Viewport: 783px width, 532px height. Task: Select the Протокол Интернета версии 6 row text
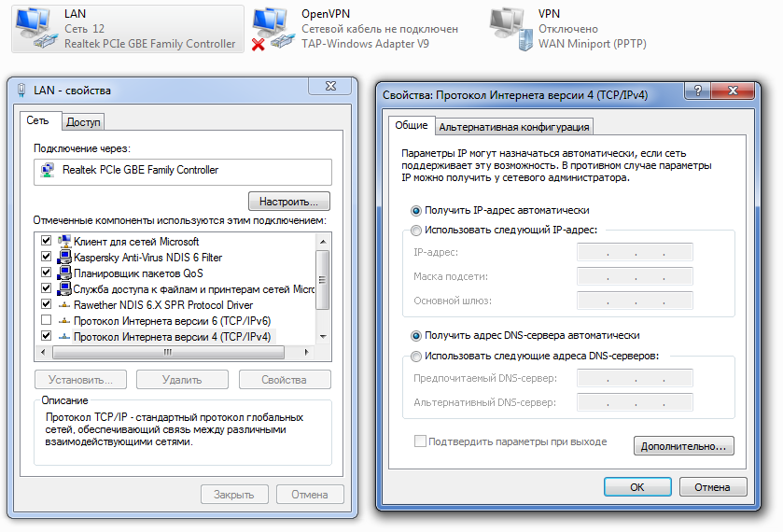point(173,321)
